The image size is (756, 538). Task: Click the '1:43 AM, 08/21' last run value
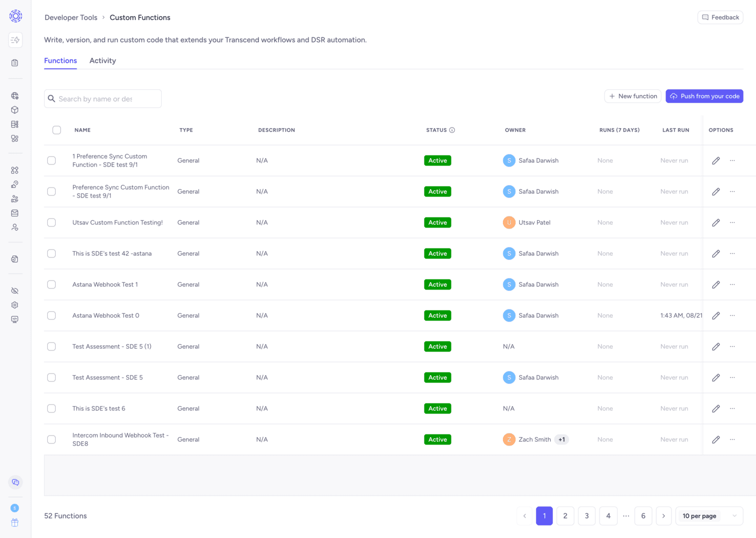(681, 316)
